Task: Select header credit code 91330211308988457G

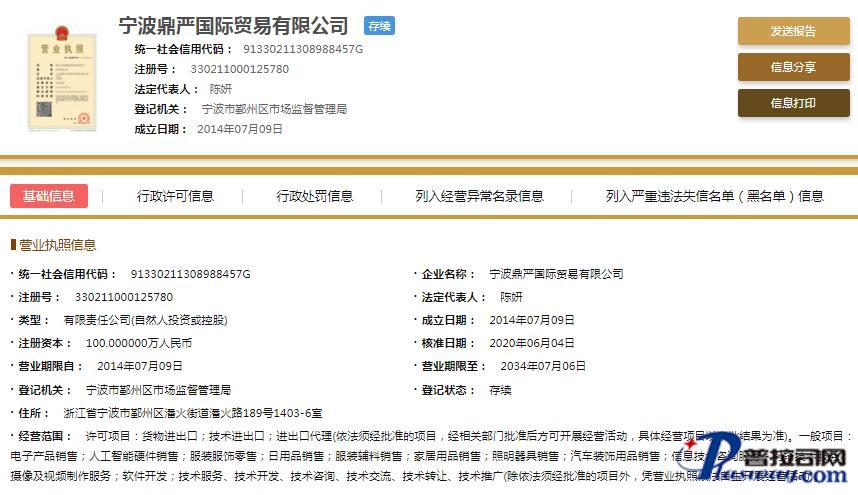Action: click(x=303, y=49)
